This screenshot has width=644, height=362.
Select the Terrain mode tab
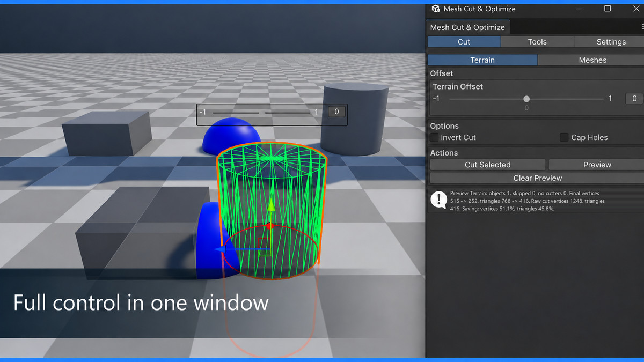[482, 60]
